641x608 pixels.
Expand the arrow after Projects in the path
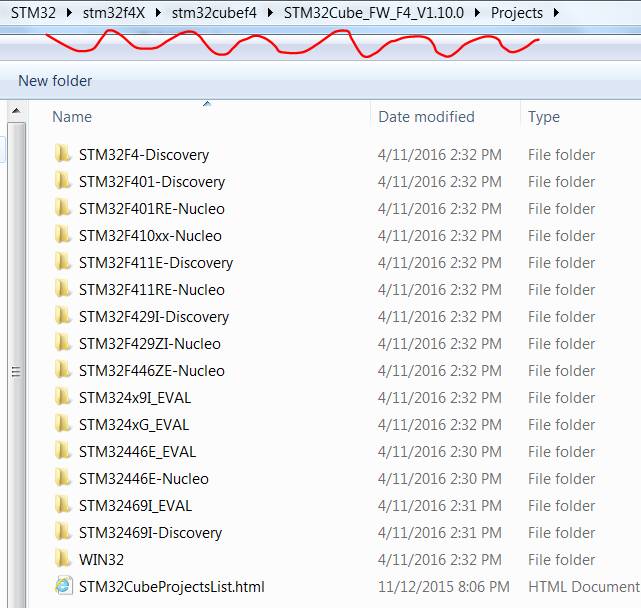tap(556, 13)
